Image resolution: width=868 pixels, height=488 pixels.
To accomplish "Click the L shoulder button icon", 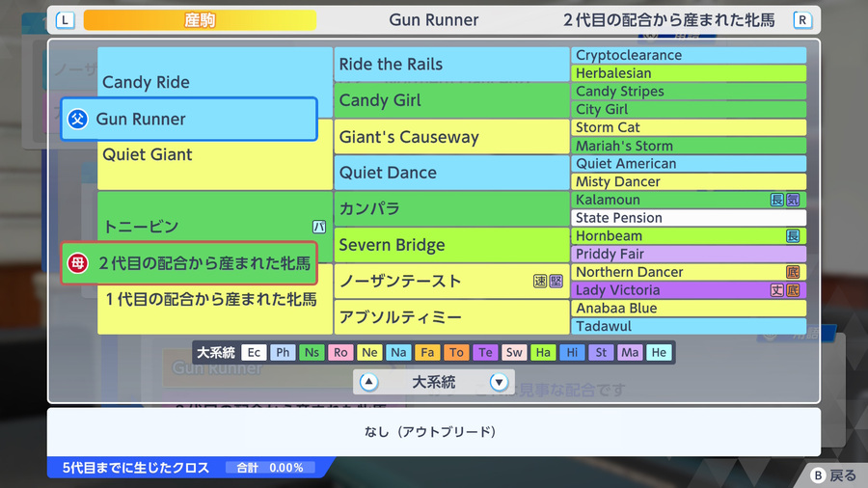I will (66, 20).
